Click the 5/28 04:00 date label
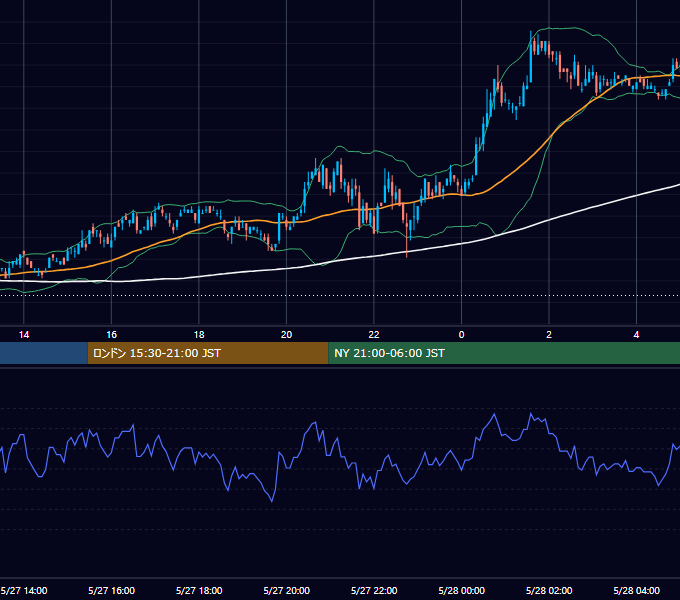This screenshot has width=680, height=600. [637, 590]
